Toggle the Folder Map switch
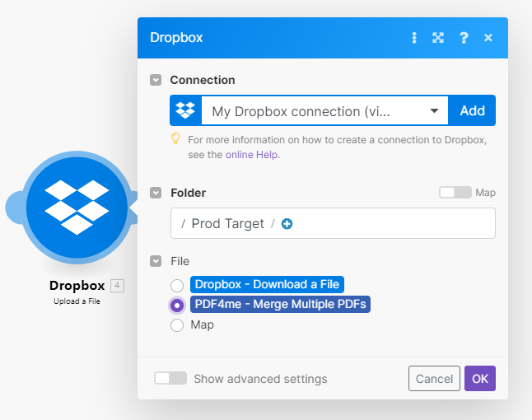Image resolution: width=532 pixels, height=420 pixels. [x=455, y=193]
